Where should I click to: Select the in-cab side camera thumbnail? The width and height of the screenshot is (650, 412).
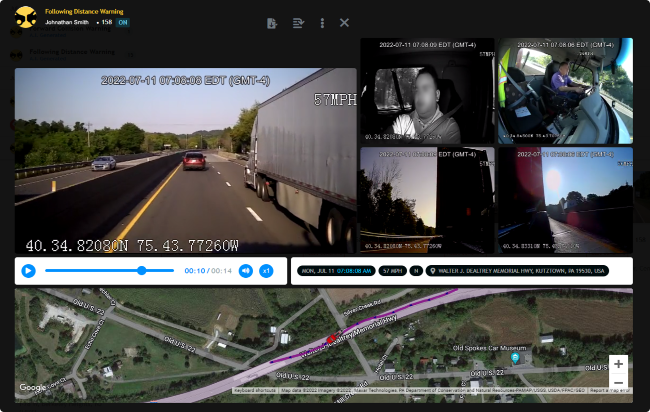point(565,91)
